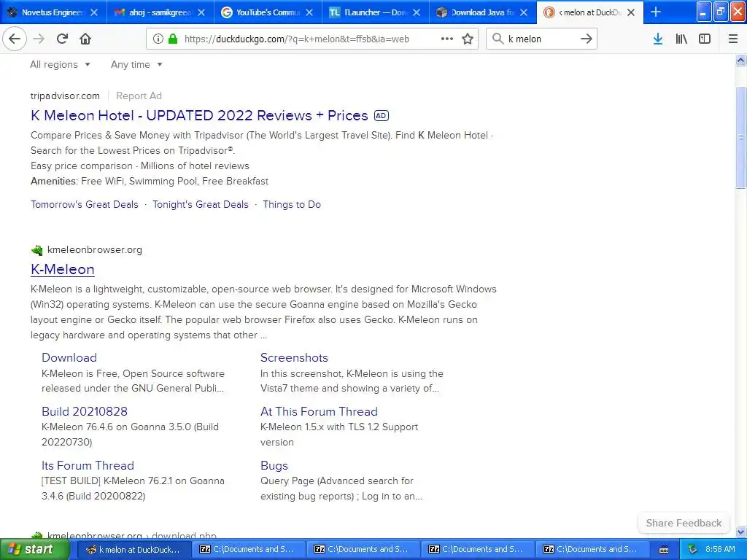Click the scrollbar down arrow
This screenshot has height=560, width=747.
740,532
